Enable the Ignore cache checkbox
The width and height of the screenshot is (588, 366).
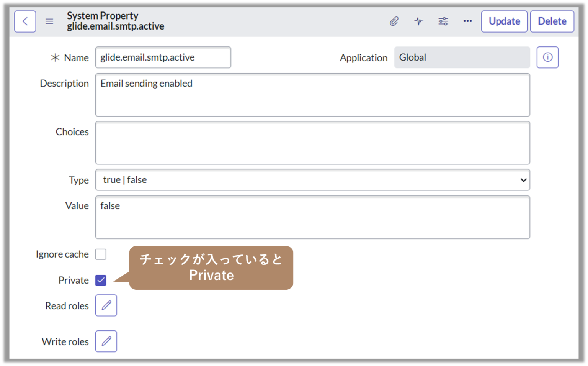101,254
